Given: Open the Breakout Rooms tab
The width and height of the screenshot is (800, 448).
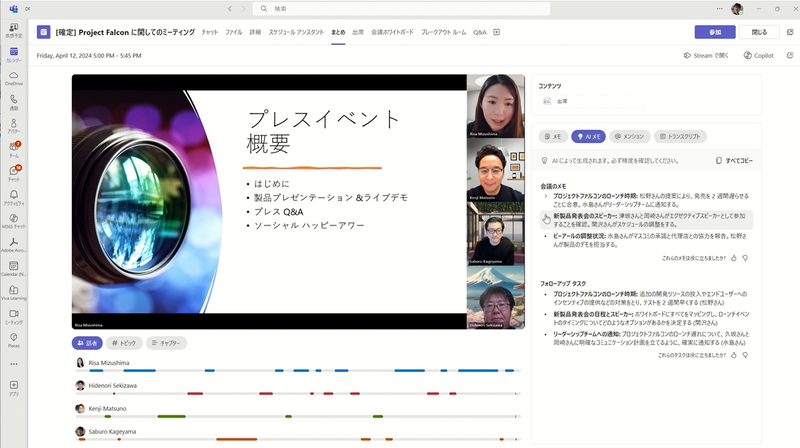Looking at the screenshot, I should [x=443, y=32].
